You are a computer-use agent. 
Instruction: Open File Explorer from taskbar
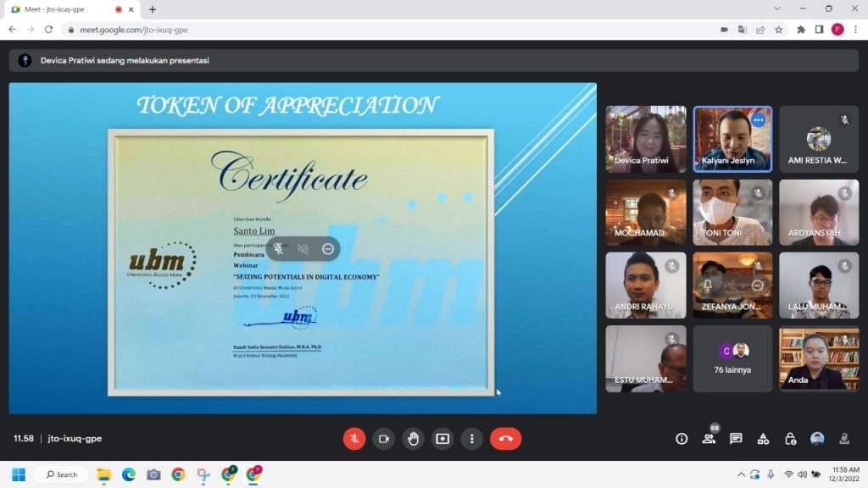103,474
